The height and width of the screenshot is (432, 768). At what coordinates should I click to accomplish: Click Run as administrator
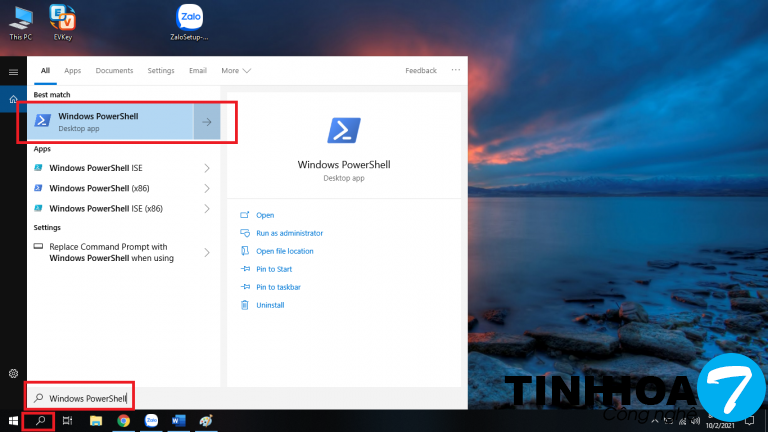click(289, 233)
